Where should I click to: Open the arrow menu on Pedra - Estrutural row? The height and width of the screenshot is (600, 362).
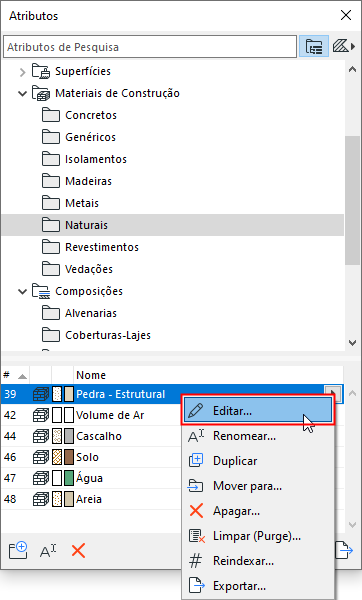333,392
